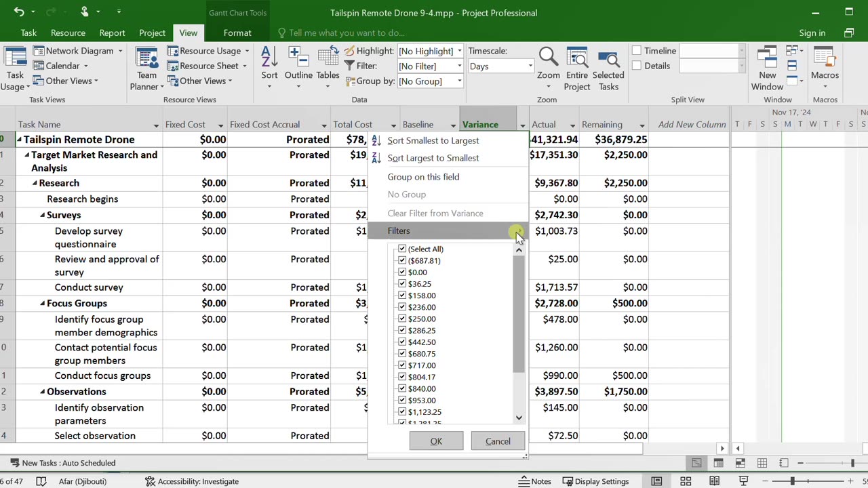Show the Resource Sheet view

208,66
